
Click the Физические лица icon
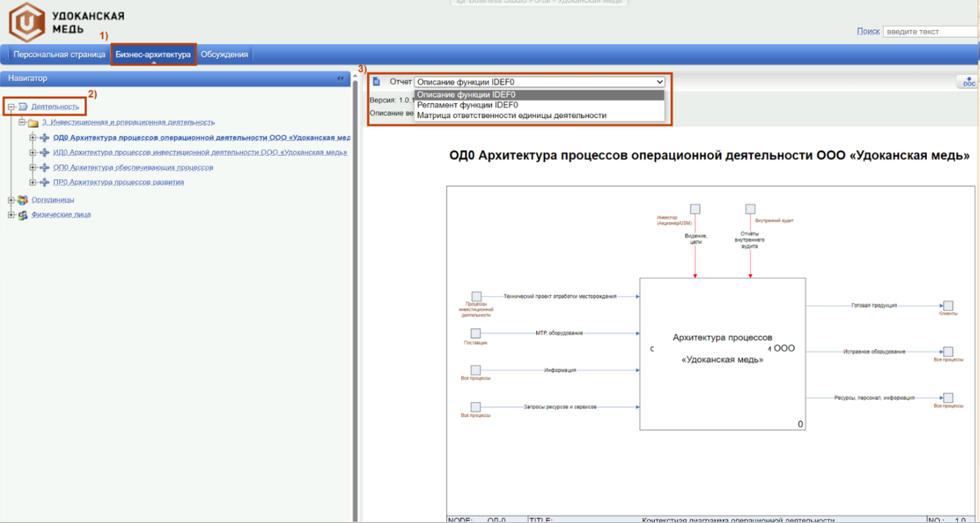tap(22, 215)
